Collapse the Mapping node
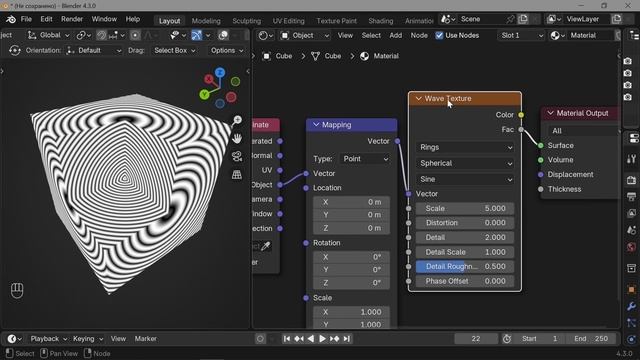640x360 pixels. point(316,124)
